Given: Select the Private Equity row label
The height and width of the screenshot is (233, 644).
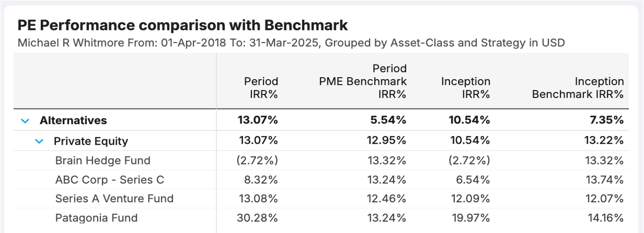Looking at the screenshot, I should pyautogui.click(x=91, y=141).
